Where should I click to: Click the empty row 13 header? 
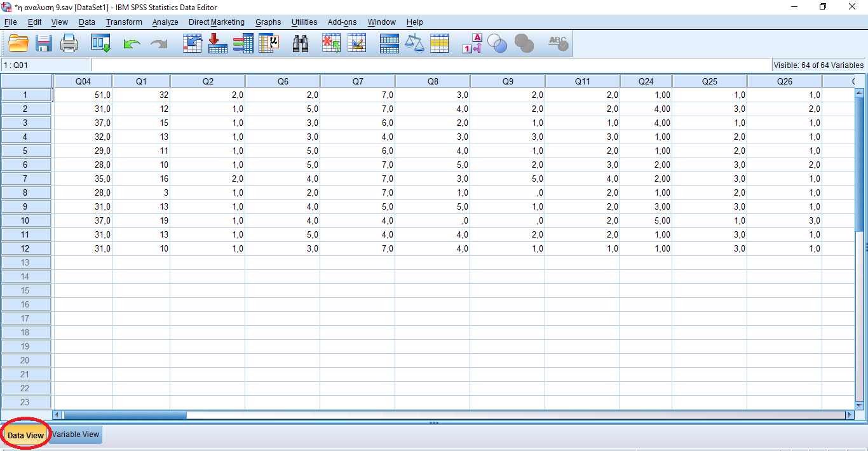tap(25, 262)
